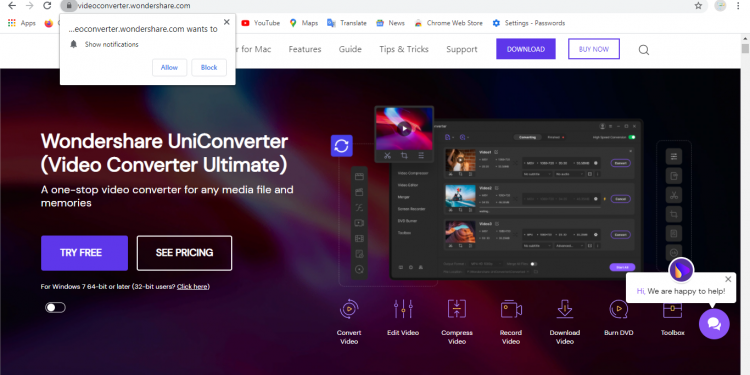Open the Guide menu item
750x375 pixels.
tap(350, 49)
